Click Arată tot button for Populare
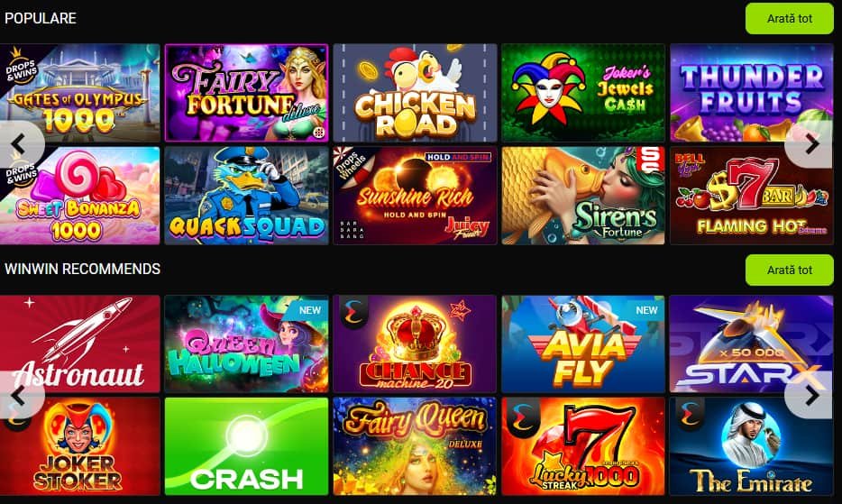 point(790,18)
